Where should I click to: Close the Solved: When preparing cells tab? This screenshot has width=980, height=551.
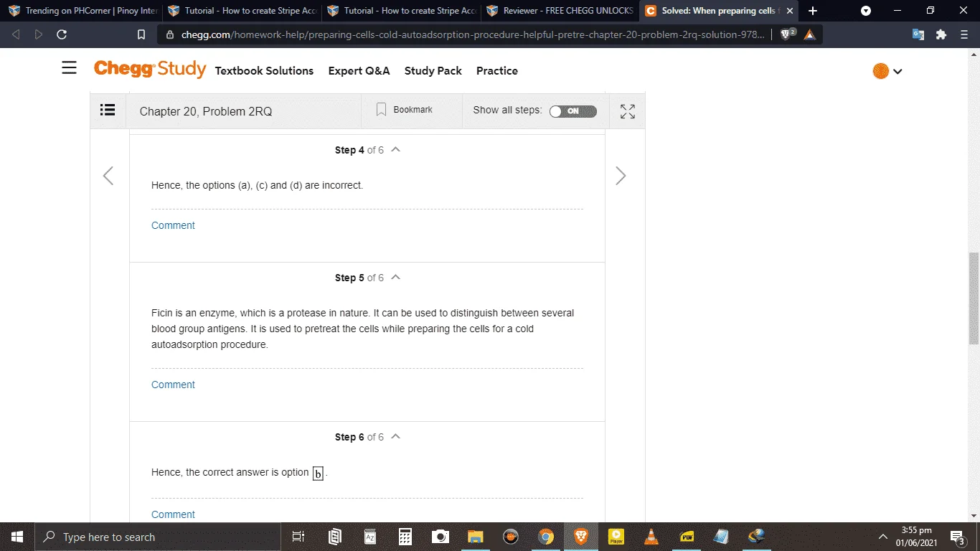pos(790,11)
